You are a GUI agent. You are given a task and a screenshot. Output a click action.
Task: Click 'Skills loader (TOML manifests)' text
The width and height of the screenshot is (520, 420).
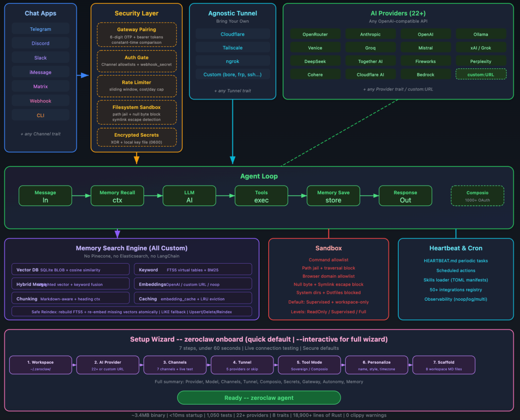(455, 280)
